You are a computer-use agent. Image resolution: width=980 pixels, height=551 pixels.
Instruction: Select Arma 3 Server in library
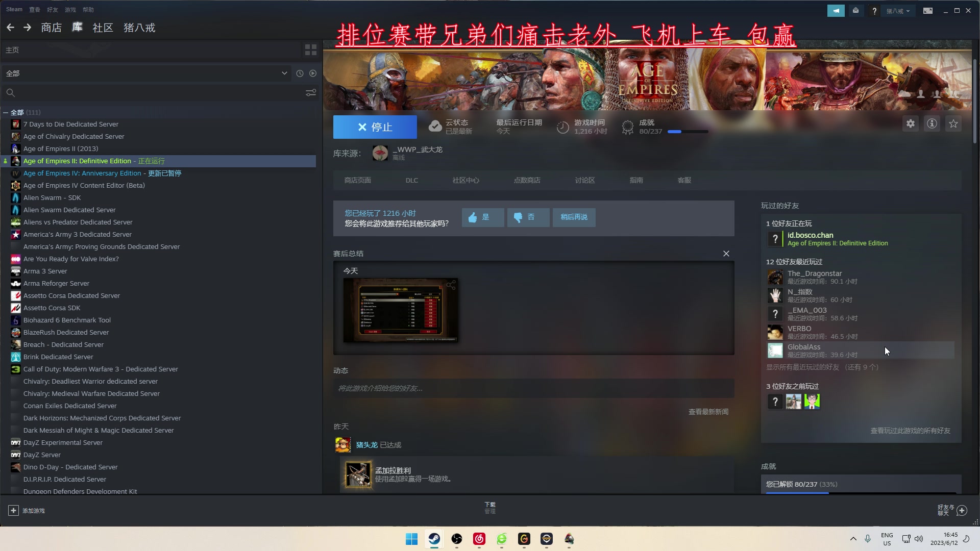45,271
